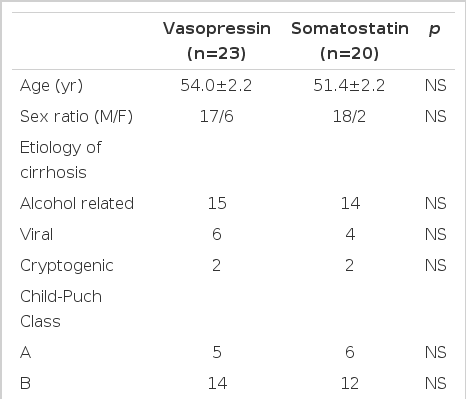Viewport: 466px width, 399px height.
Task: Select the 18/2 sex ratio cell
Action: click(349, 116)
